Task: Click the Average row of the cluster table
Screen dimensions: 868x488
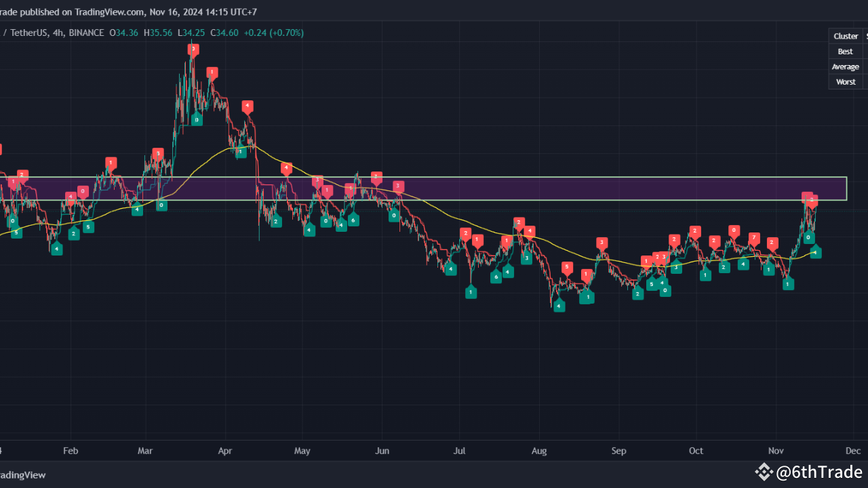Action: tap(845, 66)
